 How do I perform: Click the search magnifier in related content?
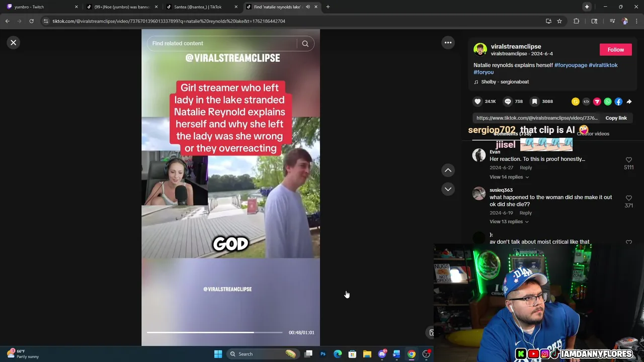click(x=305, y=44)
